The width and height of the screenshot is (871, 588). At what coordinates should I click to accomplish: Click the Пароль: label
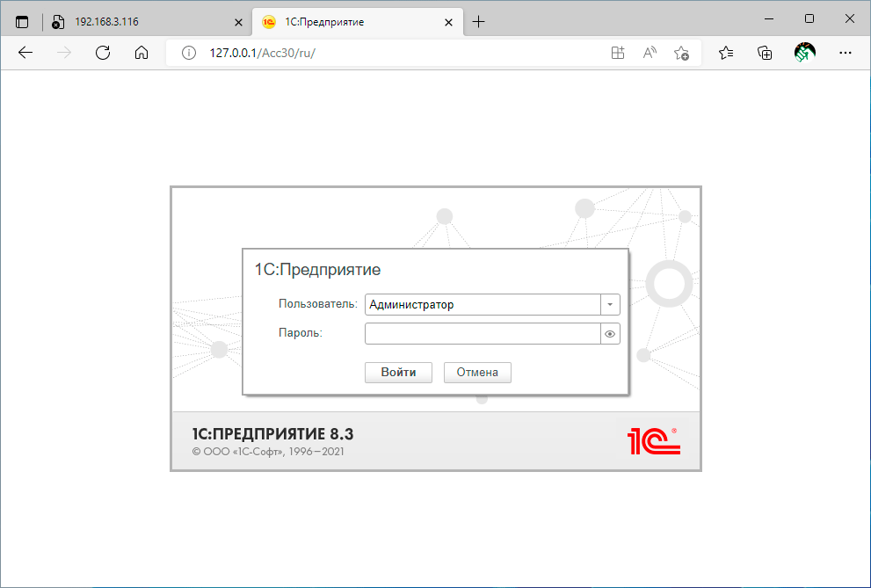[301, 333]
